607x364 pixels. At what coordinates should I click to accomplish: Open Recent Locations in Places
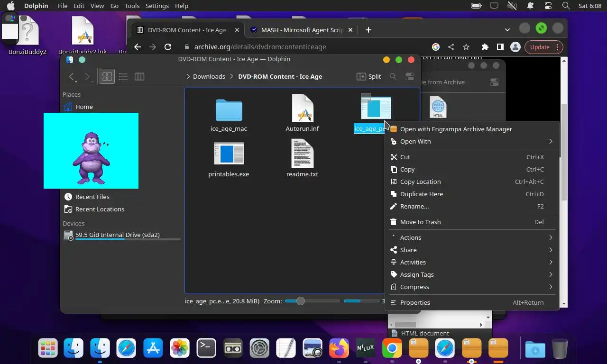click(x=100, y=209)
